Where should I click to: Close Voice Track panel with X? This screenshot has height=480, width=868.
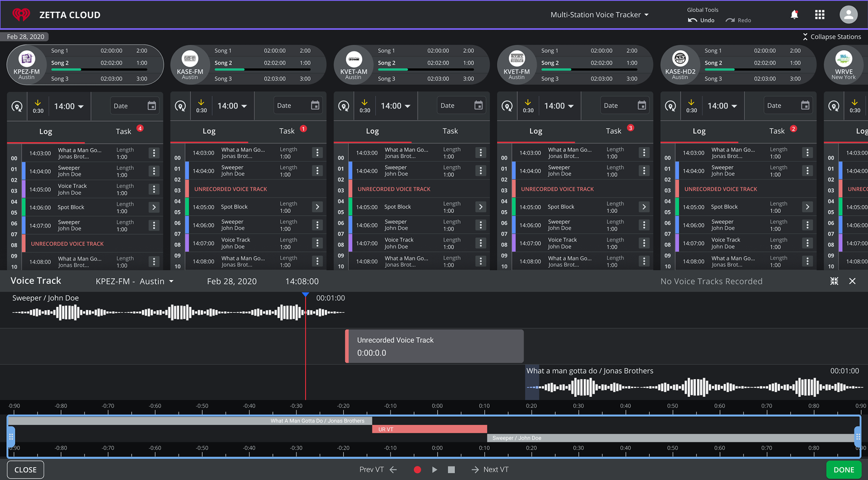[x=852, y=281]
